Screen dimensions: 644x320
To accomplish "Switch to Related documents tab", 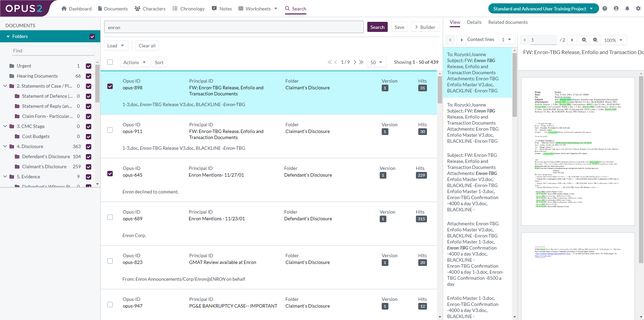I will (x=508, y=22).
